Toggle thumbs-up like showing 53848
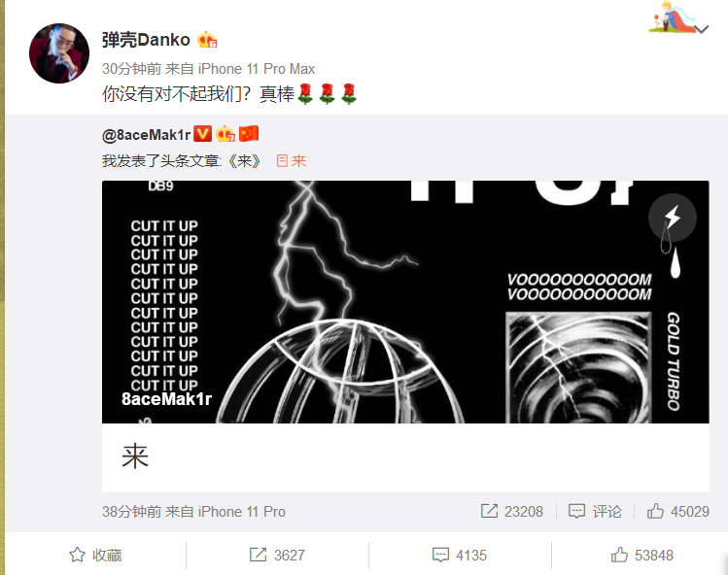The image size is (728, 575). pos(642,555)
